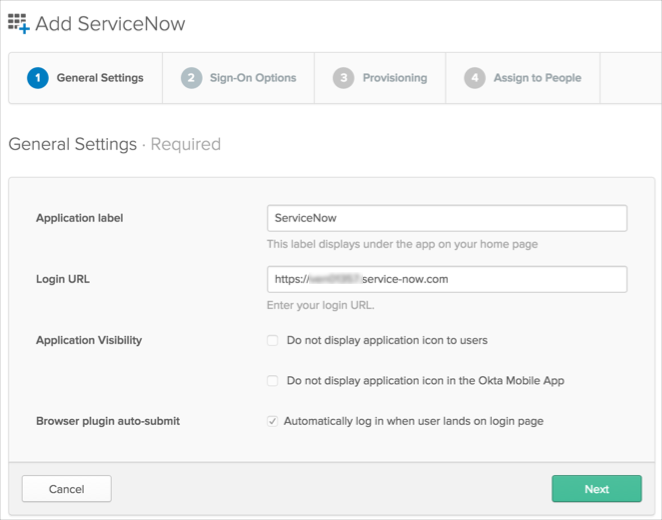Image resolution: width=662 pixels, height=520 pixels.
Task: Click the green Next button
Action: 596,489
